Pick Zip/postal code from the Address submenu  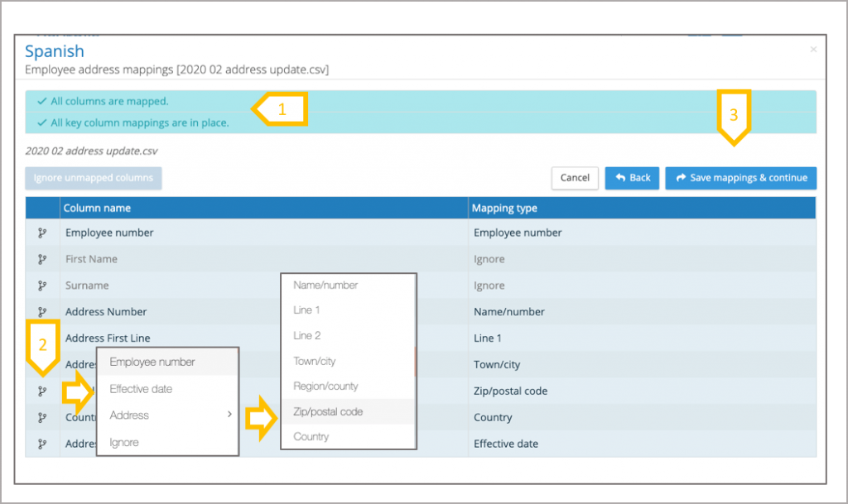tap(328, 412)
